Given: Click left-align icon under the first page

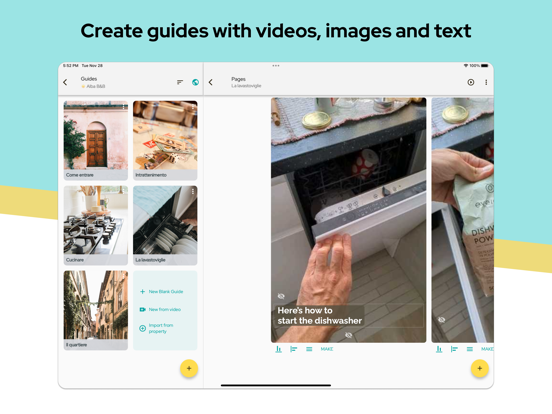Looking at the screenshot, I should click(x=294, y=349).
